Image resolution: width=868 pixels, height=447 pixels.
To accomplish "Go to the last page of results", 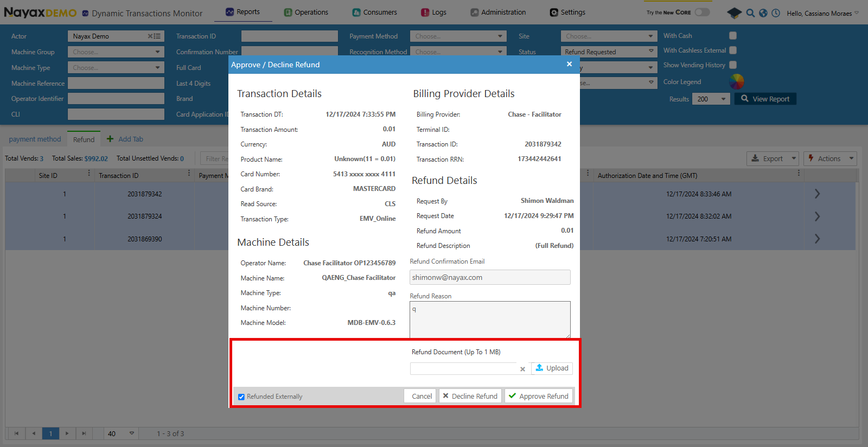I will pyautogui.click(x=84, y=433).
